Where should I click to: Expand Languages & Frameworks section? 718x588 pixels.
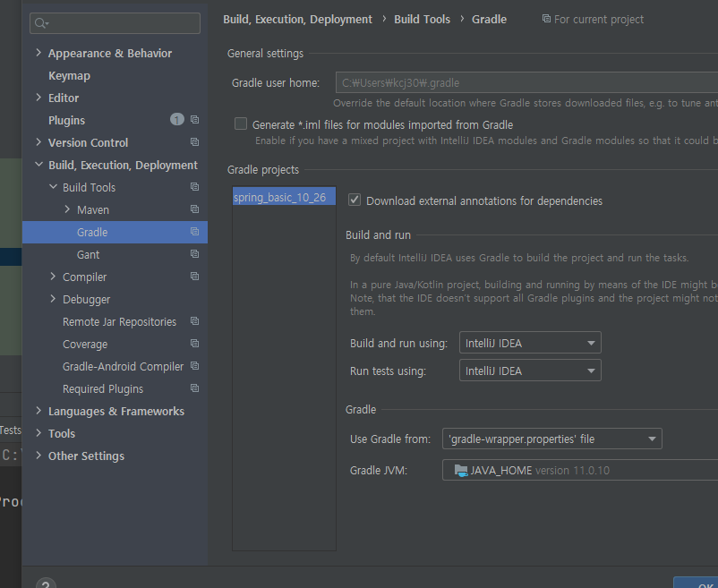pos(38,411)
